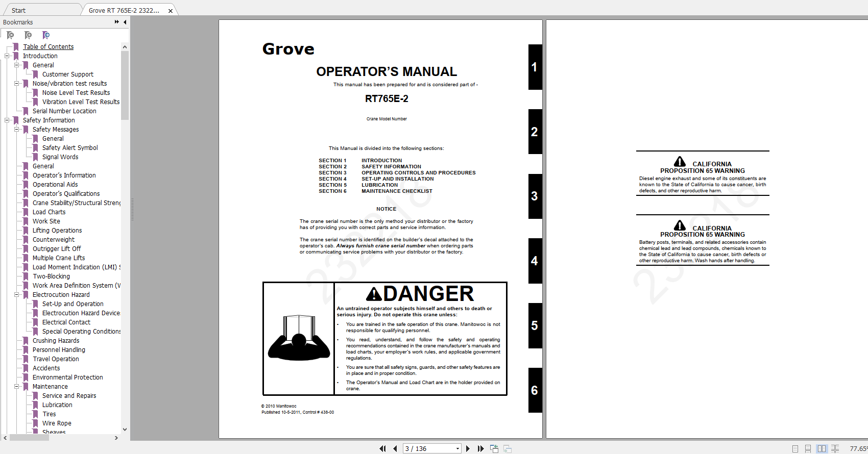Viewport: 868px width, 454px height.
Task: Switch to continuous facing page layout
Action: (x=835, y=449)
